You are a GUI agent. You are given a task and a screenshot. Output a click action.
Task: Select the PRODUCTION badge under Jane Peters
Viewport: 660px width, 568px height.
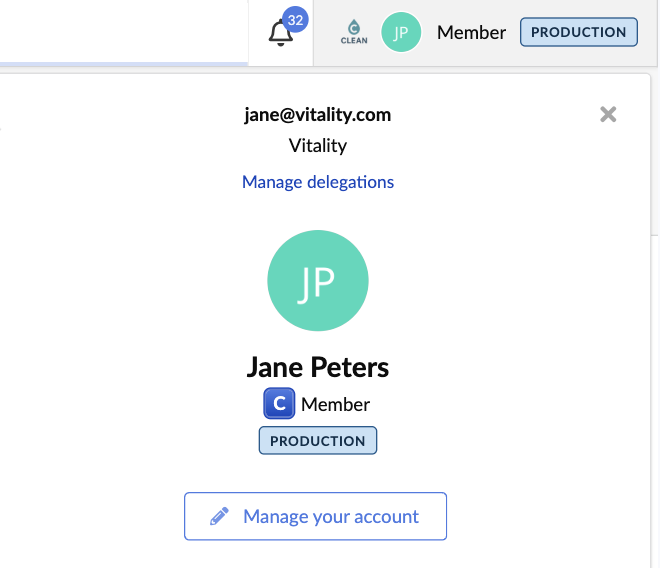tap(318, 441)
